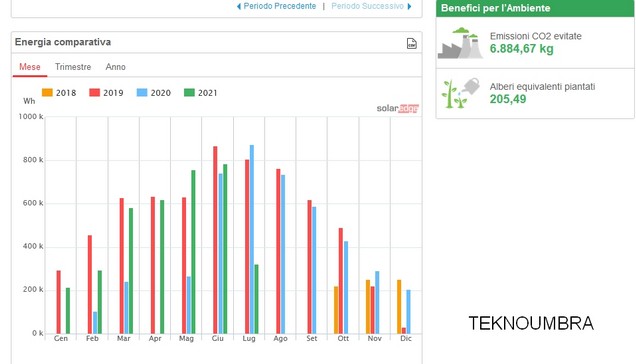The image size is (636, 364).
Task: Click the green 2021 bar for Apr
Action: click(x=162, y=267)
